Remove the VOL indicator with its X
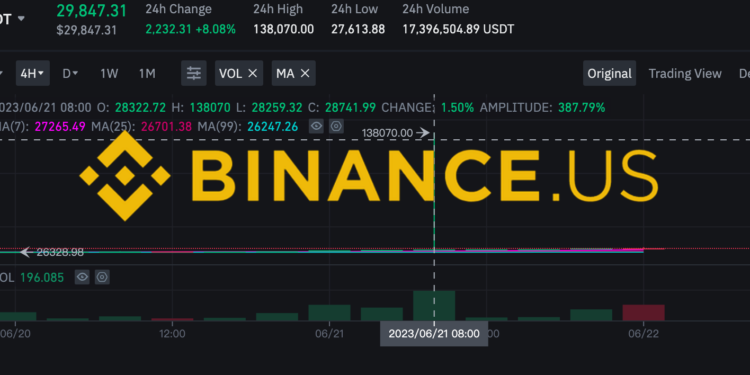 pos(253,73)
